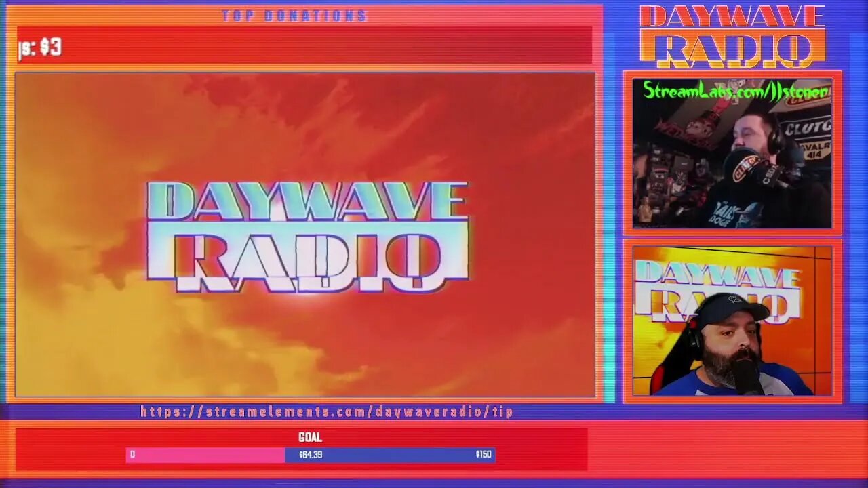Click the '$150' goal target value
The image size is (868, 488).
[484, 455]
